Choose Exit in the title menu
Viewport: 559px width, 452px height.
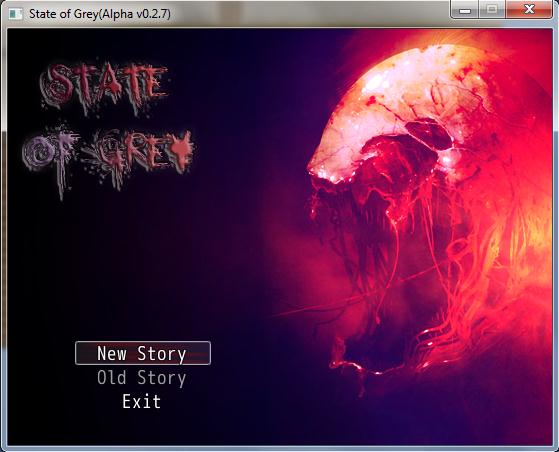point(142,401)
